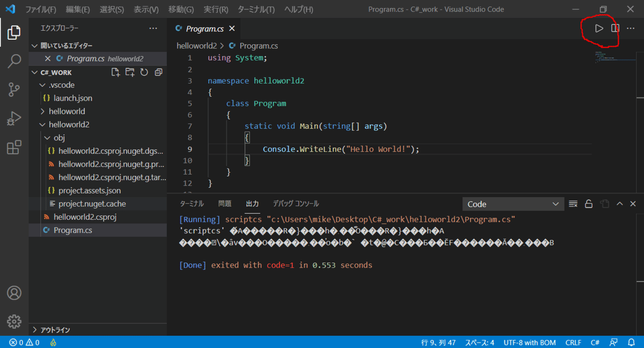The image size is (644, 348).
Task: Open the Terminal menu
Action: click(x=256, y=10)
